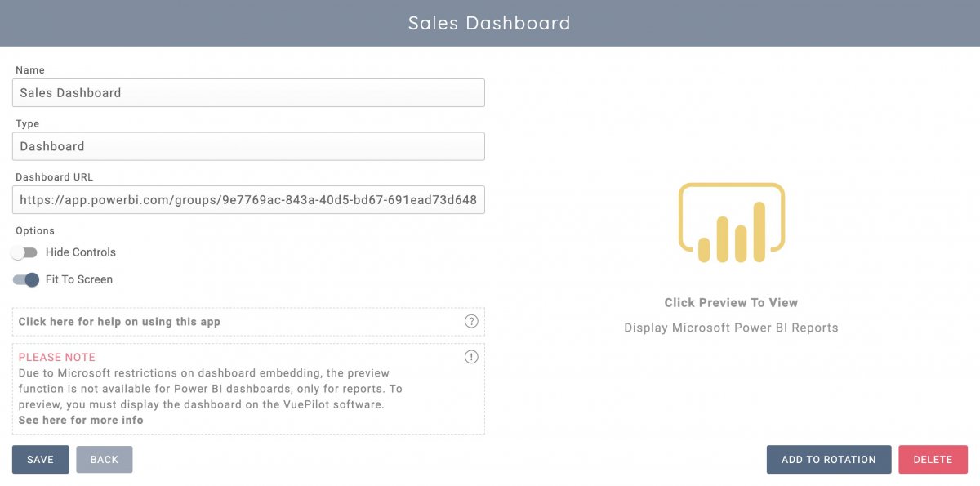Screen dimensions: 980x486
Task: Click the 'Type' field label
Action: point(28,123)
